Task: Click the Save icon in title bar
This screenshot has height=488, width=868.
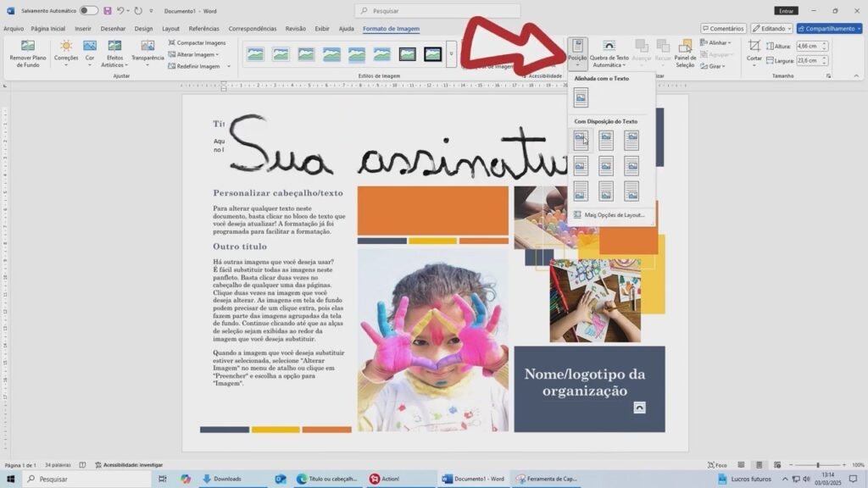Action: 108,10
